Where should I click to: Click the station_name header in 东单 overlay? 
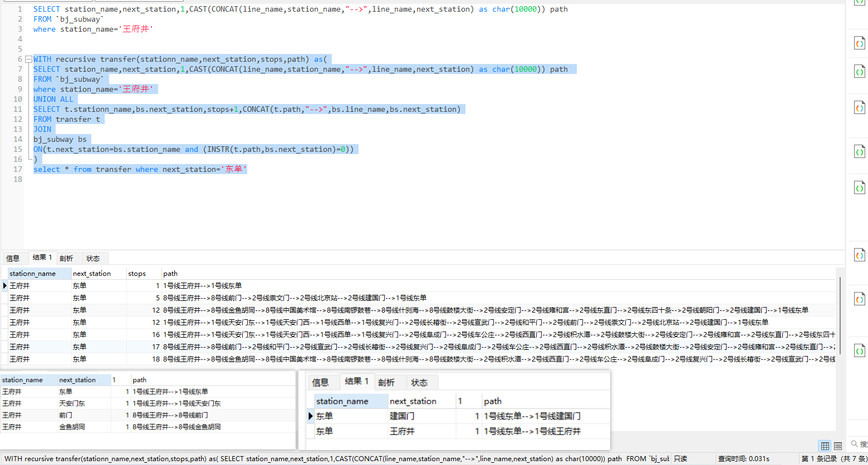(351, 401)
